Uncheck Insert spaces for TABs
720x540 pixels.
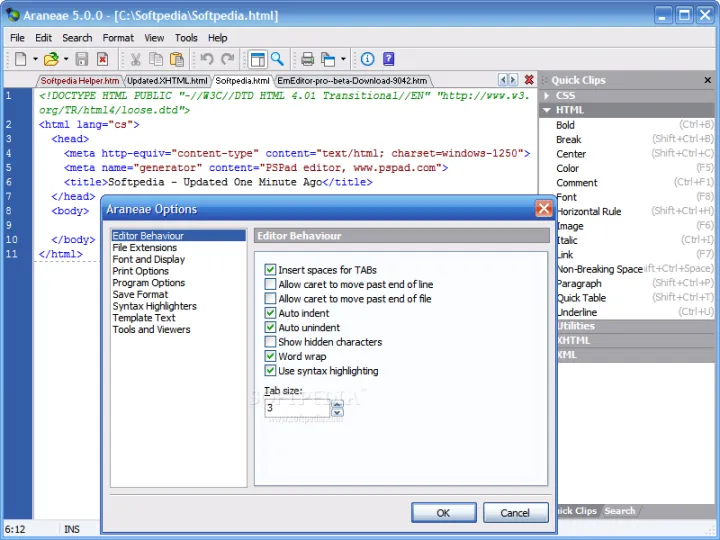[x=270, y=270]
